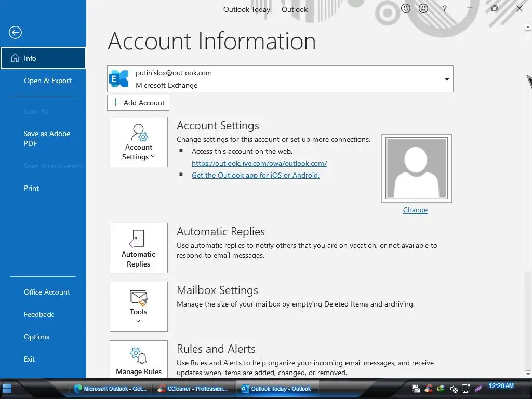
Task: Click the Add Account button
Action: tap(138, 102)
